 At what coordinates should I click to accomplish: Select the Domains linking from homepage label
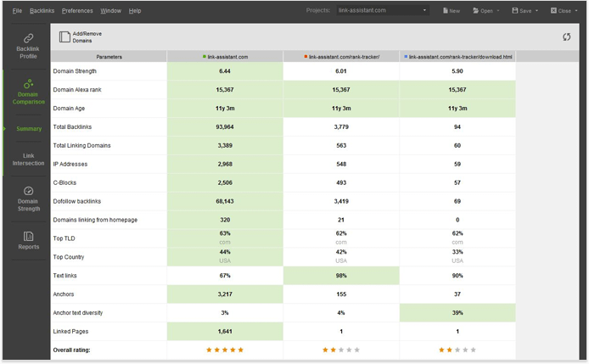95,220
